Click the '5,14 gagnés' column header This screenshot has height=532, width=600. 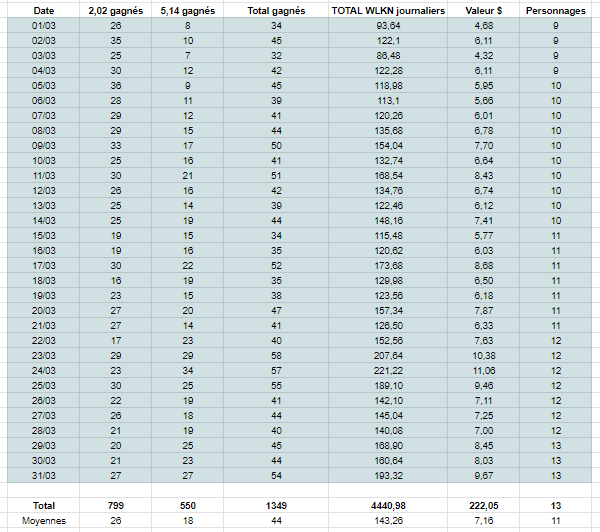point(188,11)
